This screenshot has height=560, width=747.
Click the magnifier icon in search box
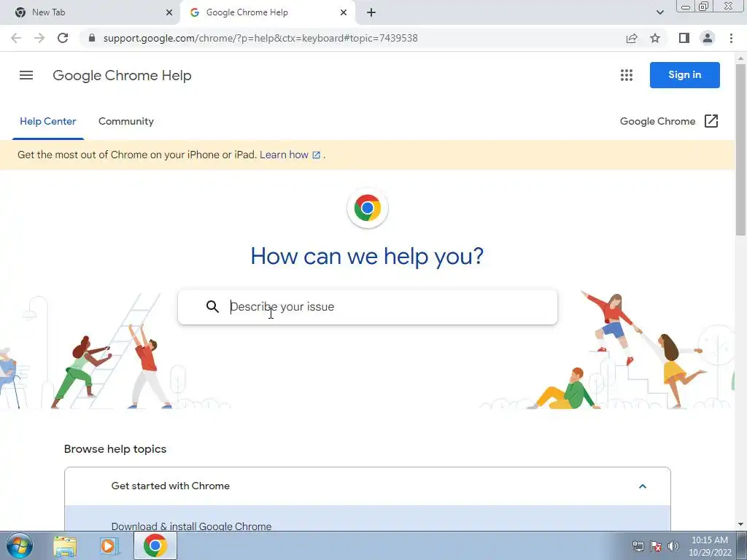tap(212, 307)
